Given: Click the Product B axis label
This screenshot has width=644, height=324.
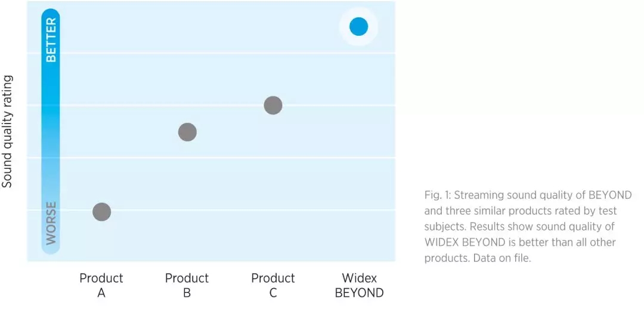Looking at the screenshot, I should click(187, 285).
